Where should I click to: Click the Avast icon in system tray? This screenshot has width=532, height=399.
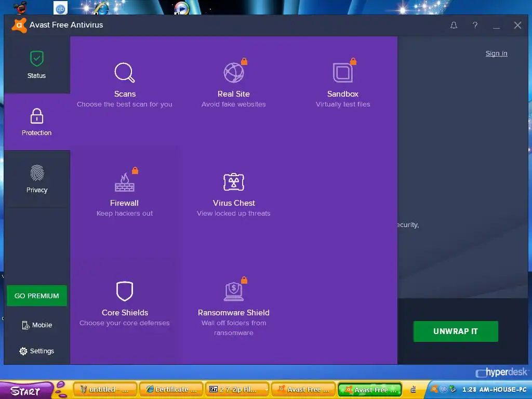[x=434, y=389]
